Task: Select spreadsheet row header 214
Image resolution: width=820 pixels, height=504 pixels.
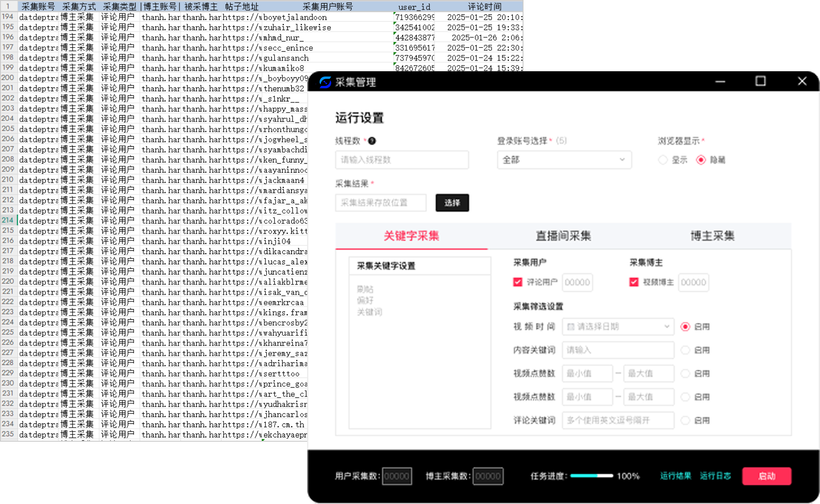Action: 8,220
